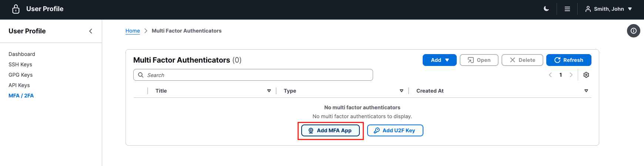
Task: Open the Smith, John user dropdown
Action: [x=608, y=9]
